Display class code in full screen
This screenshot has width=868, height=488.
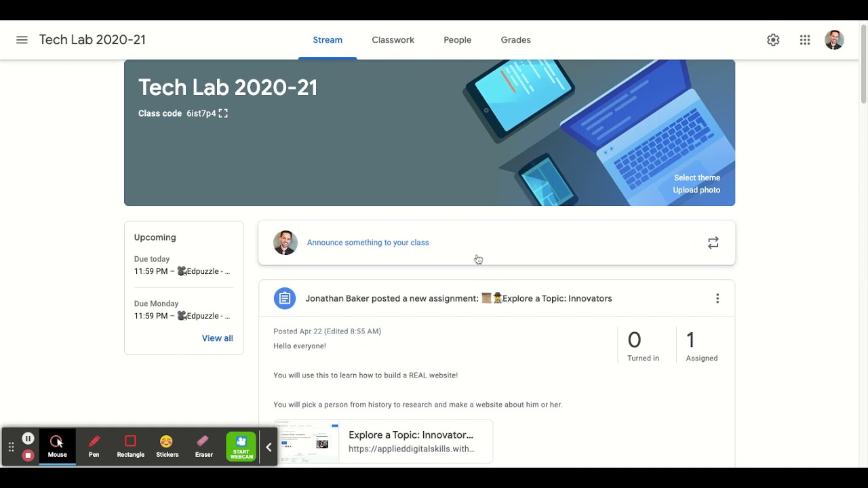point(223,113)
